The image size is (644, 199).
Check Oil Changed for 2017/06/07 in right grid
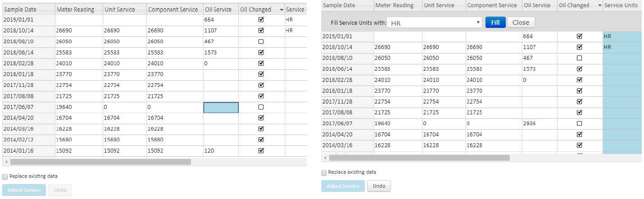[580, 123]
